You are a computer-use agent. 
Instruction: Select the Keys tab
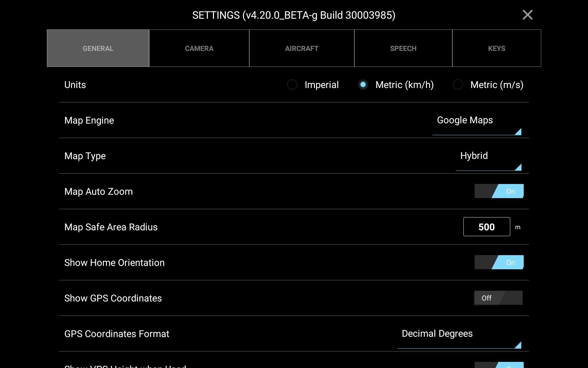pyautogui.click(x=496, y=48)
